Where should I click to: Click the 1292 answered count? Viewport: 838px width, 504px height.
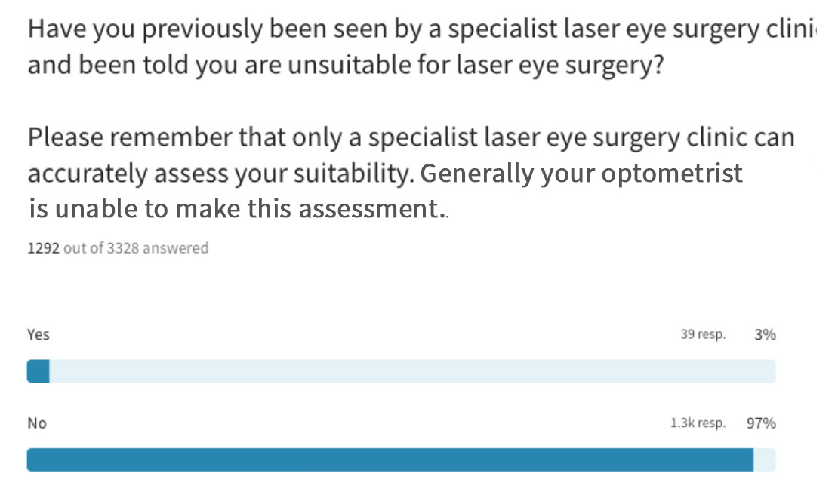(43, 248)
